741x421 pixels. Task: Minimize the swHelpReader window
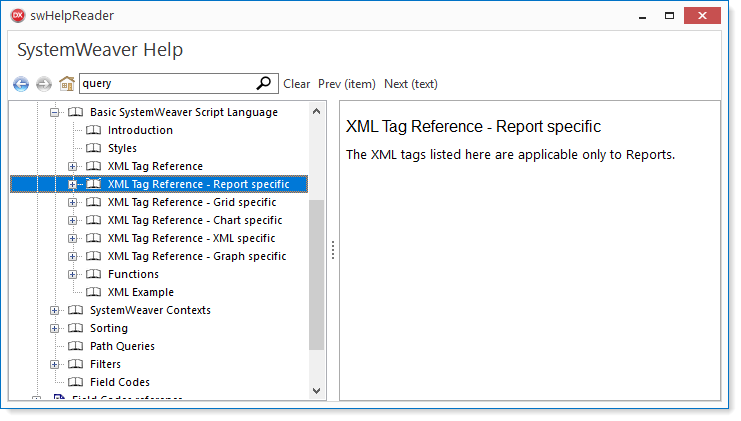(642, 16)
